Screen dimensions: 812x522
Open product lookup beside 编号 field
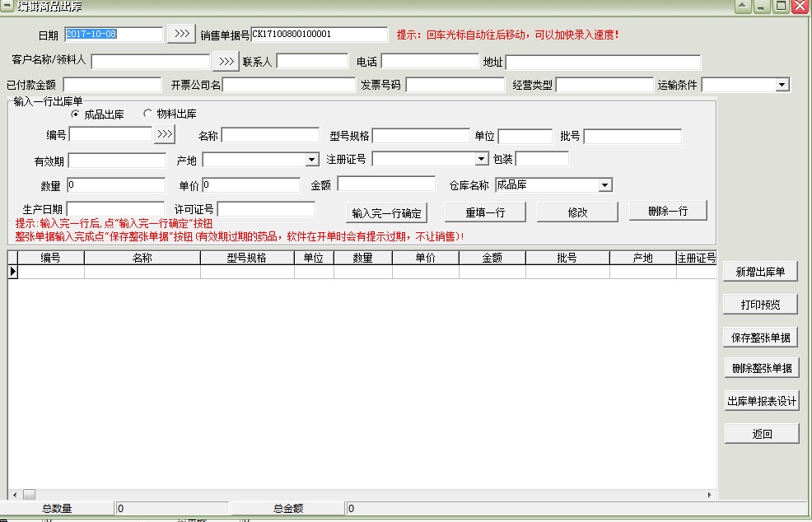click(165, 134)
